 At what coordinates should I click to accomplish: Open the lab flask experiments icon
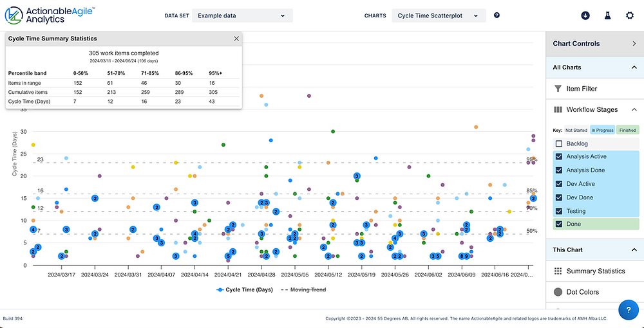tap(607, 15)
